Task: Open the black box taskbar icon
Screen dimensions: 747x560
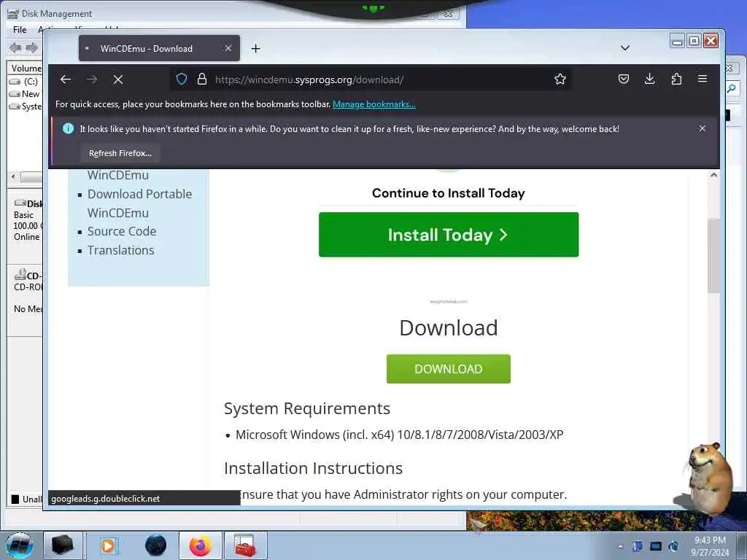Action: (x=63, y=545)
